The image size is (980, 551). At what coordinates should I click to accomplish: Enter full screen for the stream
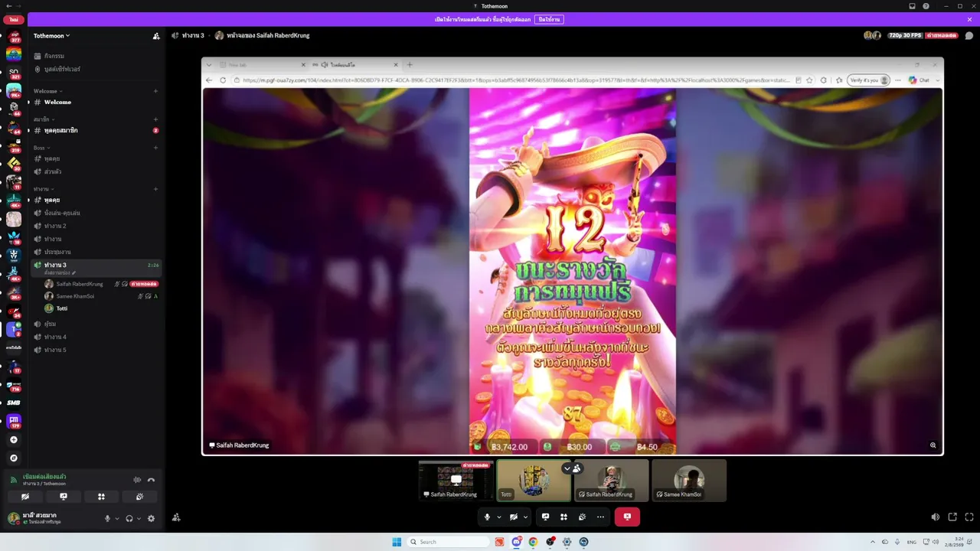coord(969,517)
